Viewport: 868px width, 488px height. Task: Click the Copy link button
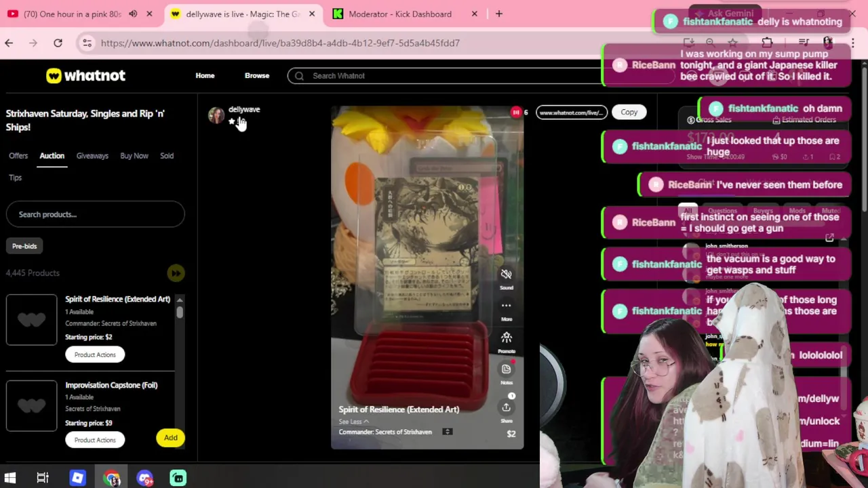[x=629, y=113]
